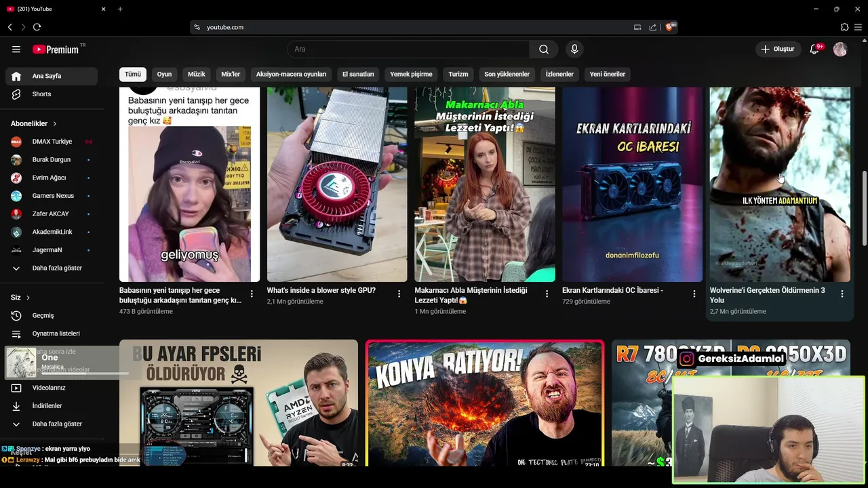Open options menu for Babasının yeni short

(252, 294)
